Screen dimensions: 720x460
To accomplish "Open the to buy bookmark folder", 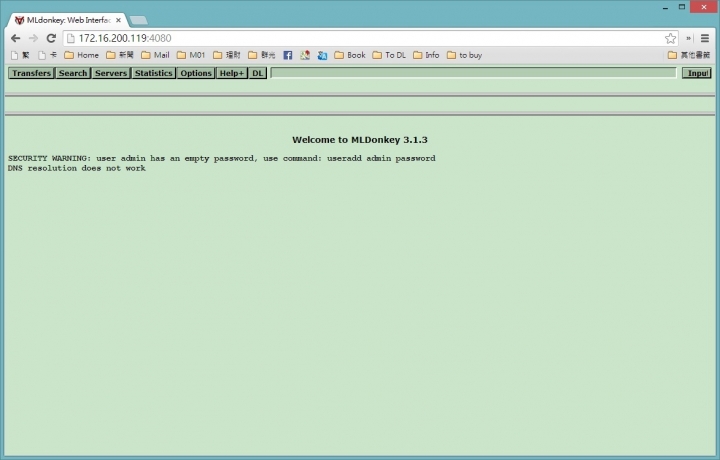I will [464, 55].
